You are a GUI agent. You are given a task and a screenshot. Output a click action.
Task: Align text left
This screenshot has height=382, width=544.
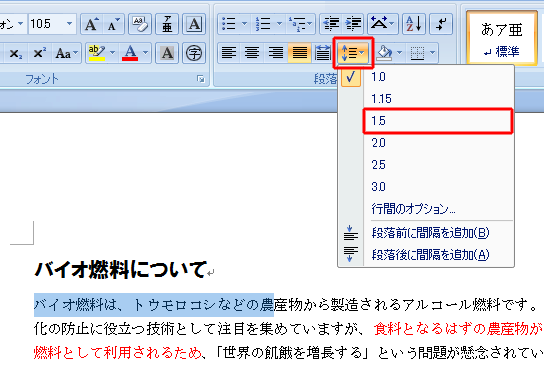pos(229,53)
